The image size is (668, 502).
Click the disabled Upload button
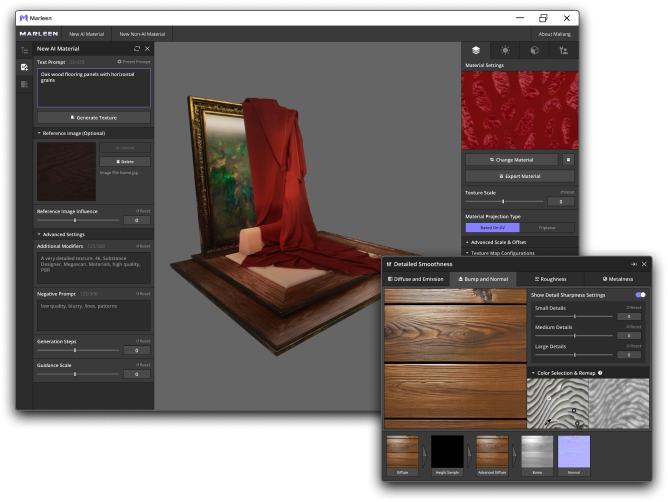tap(125, 147)
